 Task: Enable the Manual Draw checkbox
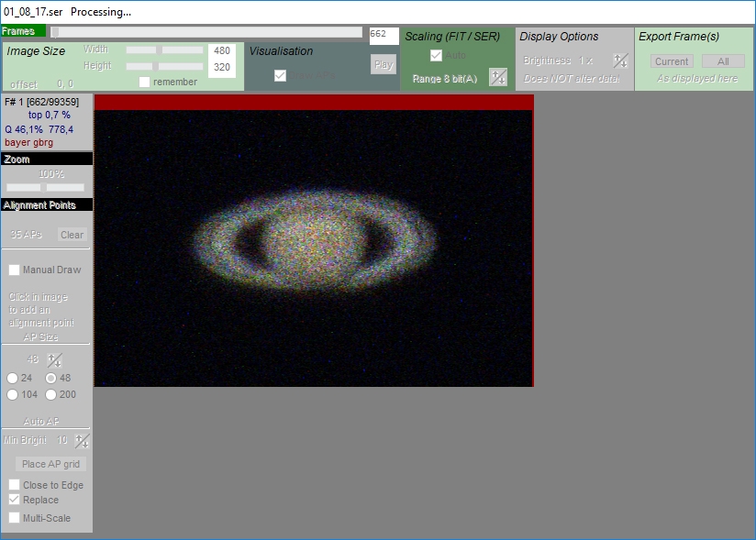(14, 270)
